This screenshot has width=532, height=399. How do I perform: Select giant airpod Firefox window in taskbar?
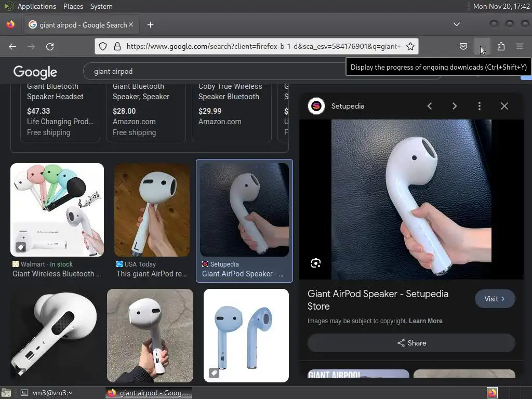(x=149, y=393)
